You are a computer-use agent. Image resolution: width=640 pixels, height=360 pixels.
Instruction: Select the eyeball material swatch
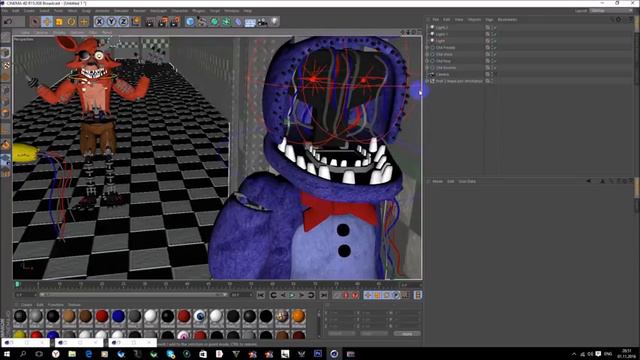point(200,316)
